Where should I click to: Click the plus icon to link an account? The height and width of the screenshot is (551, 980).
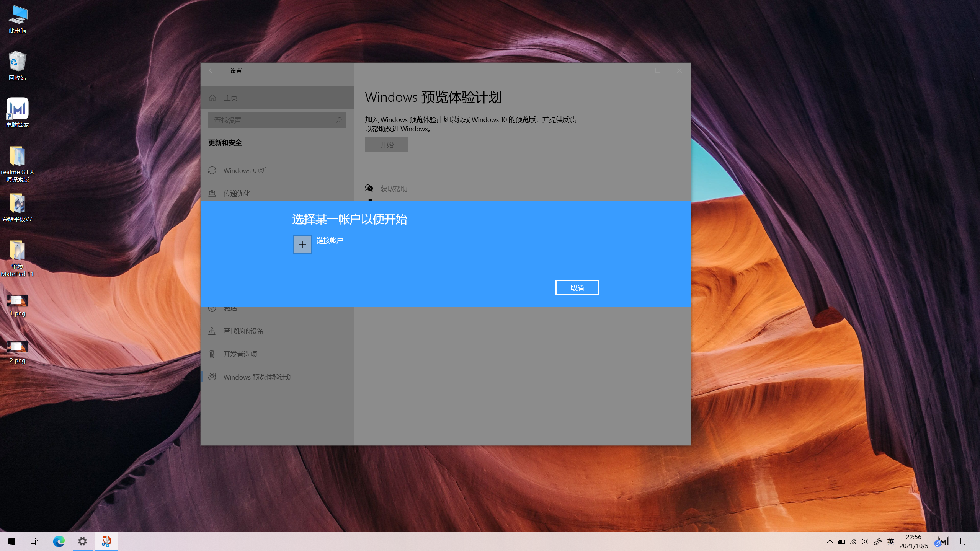pyautogui.click(x=302, y=245)
